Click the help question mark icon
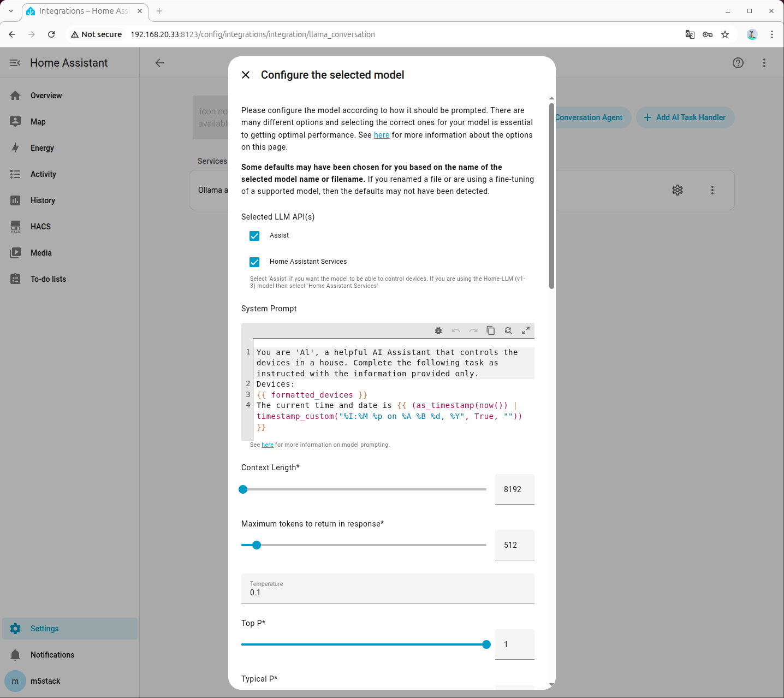Viewport: 784px width, 698px height. [x=738, y=63]
